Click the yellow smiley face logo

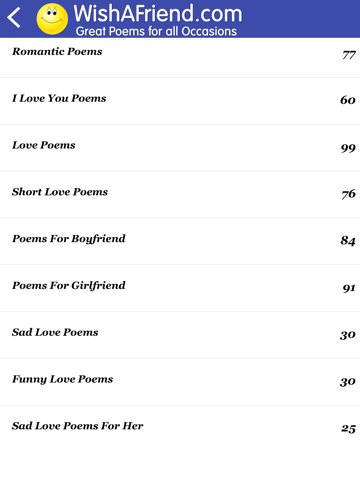coord(52,19)
